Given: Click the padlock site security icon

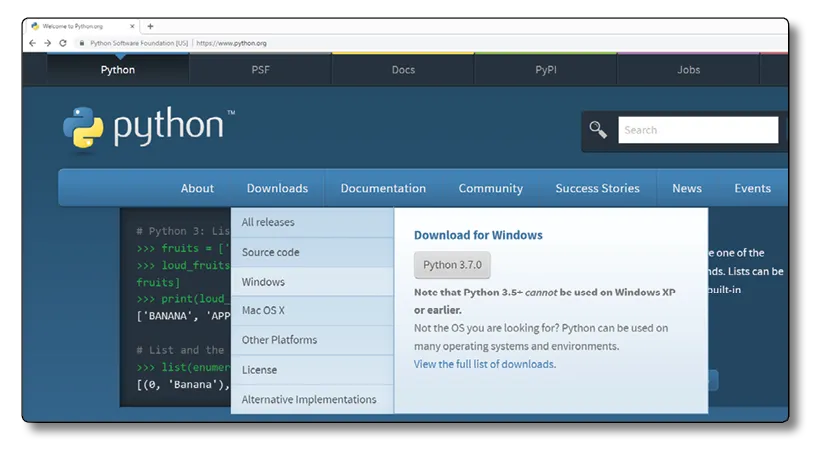Looking at the screenshot, I should coord(82,43).
